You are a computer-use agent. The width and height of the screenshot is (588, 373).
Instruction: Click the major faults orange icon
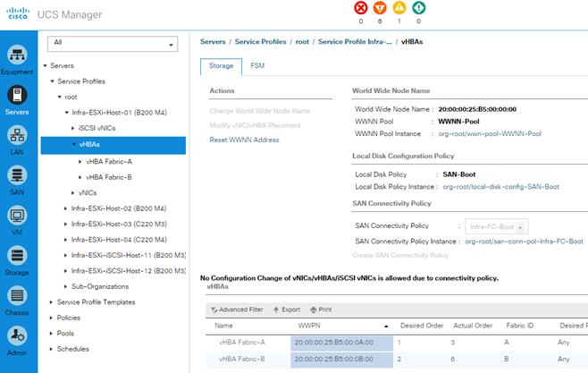tap(380, 8)
